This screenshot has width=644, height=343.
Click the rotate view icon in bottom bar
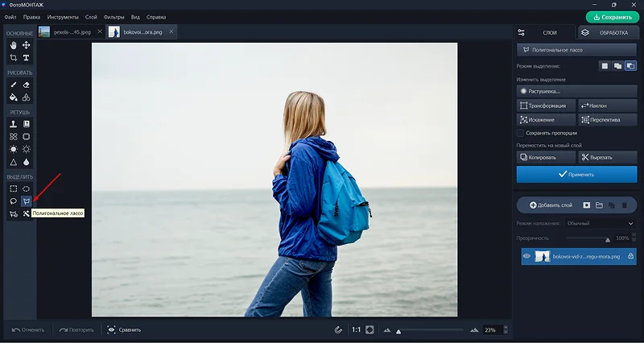click(338, 330)
